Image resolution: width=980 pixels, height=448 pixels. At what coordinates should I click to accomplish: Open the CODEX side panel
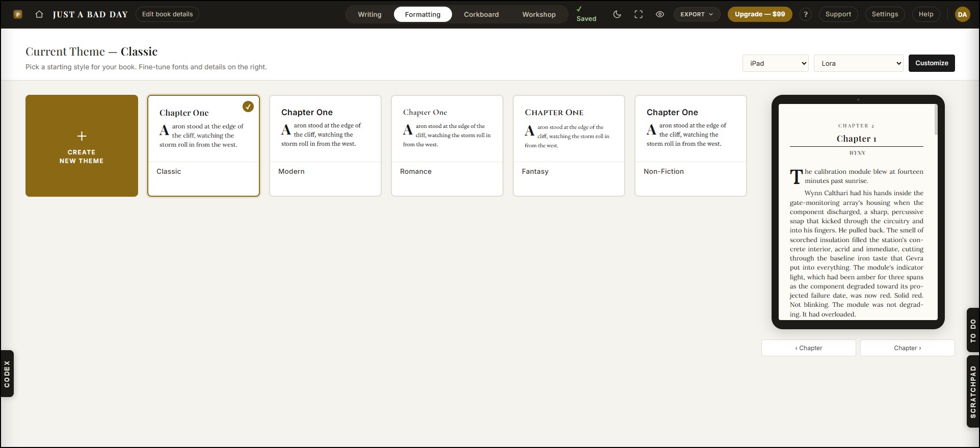pos(7,374)
